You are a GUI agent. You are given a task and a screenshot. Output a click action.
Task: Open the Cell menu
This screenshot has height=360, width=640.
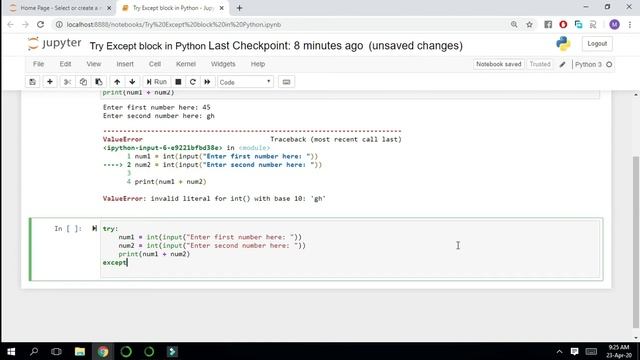point(155,64)
